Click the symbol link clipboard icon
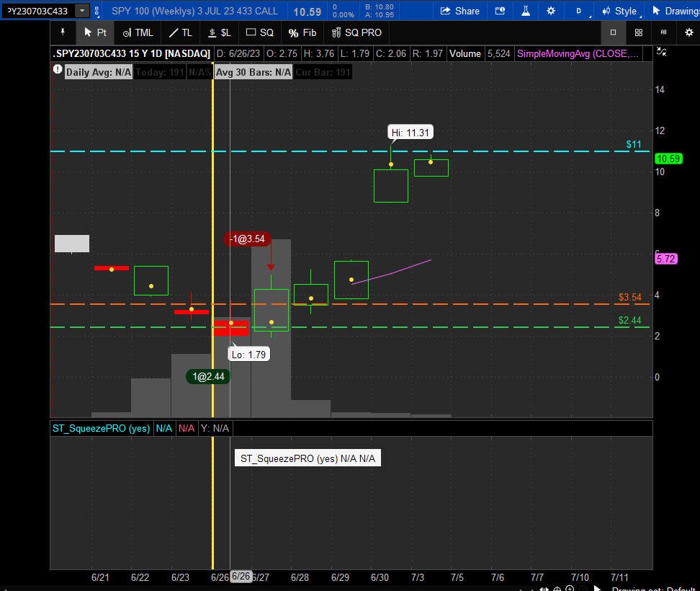700x591 pixels. tap(97, 11)
